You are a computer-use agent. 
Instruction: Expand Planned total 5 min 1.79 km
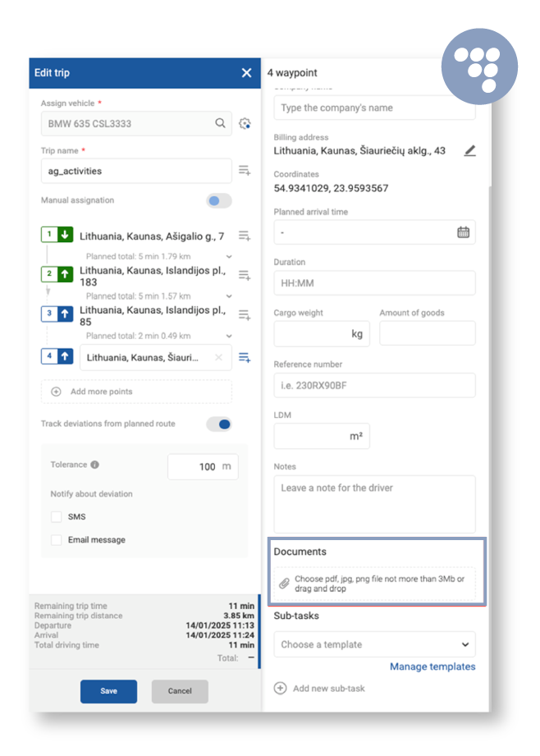(229, 256)
